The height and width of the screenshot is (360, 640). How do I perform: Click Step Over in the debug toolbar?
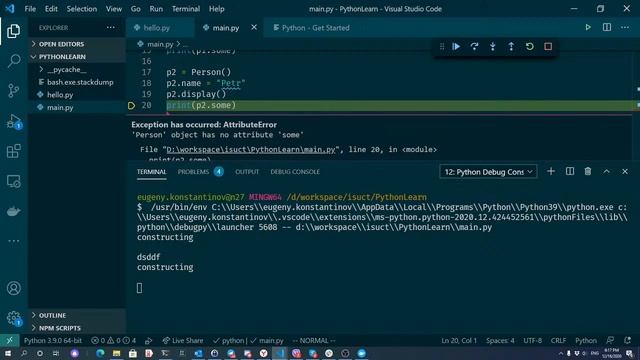pos(474,47)
